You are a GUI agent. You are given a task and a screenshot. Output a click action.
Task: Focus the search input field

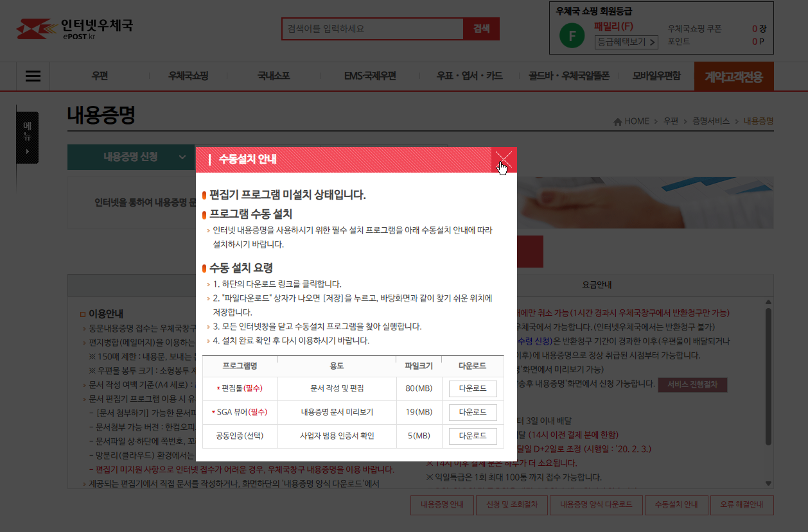373,29
